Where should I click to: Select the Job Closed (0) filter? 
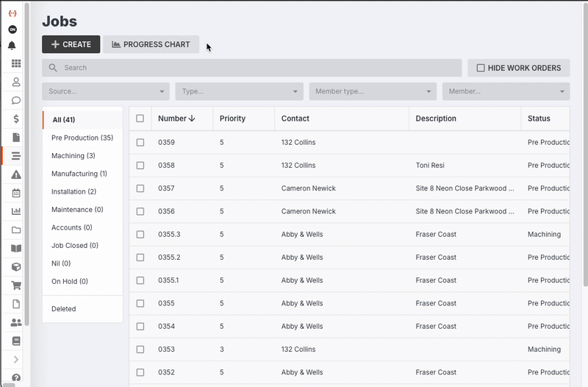click(83, 246)
